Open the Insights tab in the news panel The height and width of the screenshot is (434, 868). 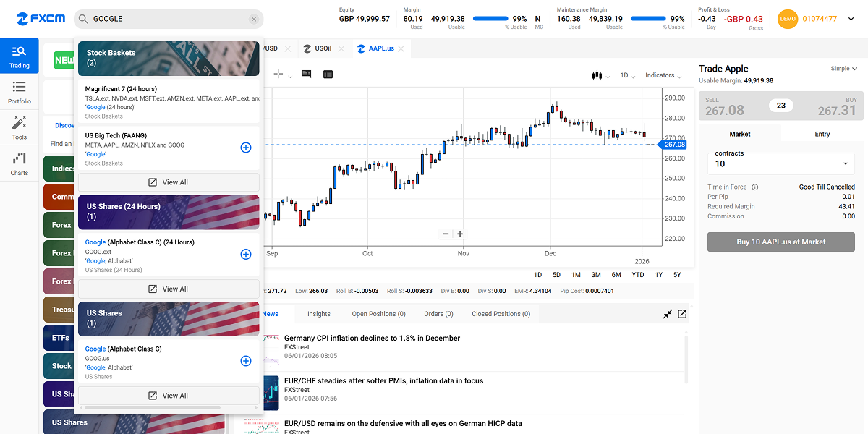pos(318,313)
